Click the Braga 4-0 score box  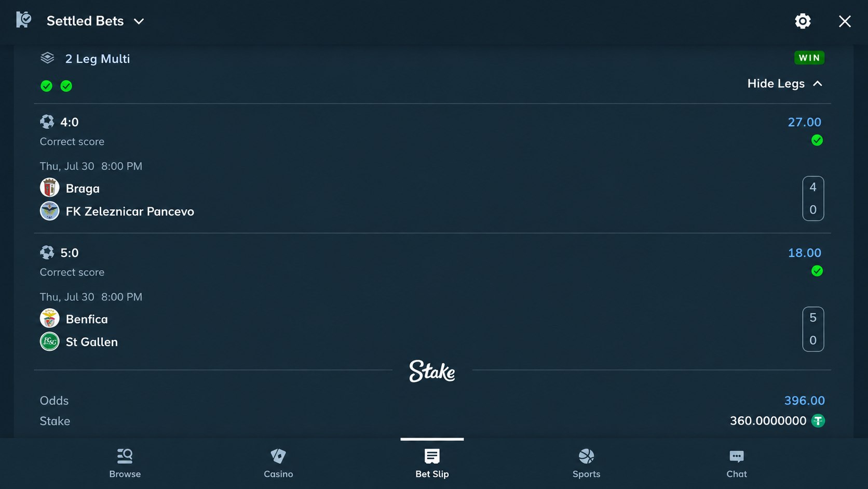coord(813,199)
